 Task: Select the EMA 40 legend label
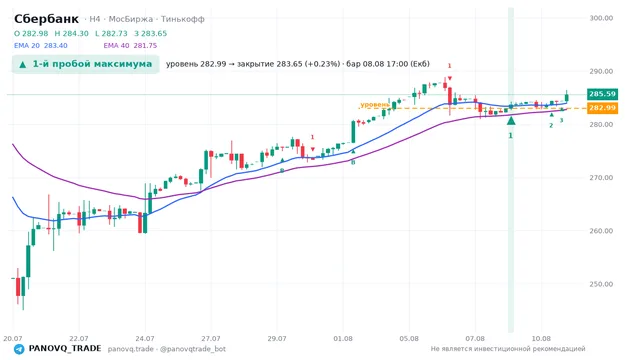(130, 46)
